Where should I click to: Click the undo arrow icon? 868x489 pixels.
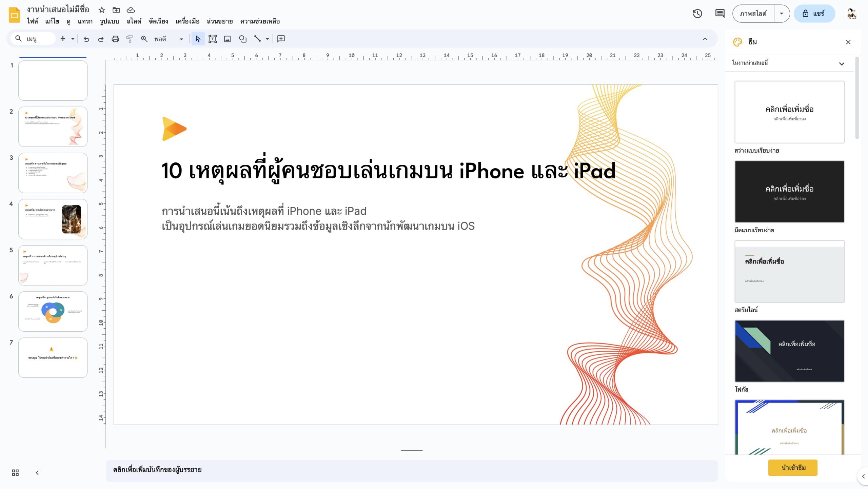[86, 39]
